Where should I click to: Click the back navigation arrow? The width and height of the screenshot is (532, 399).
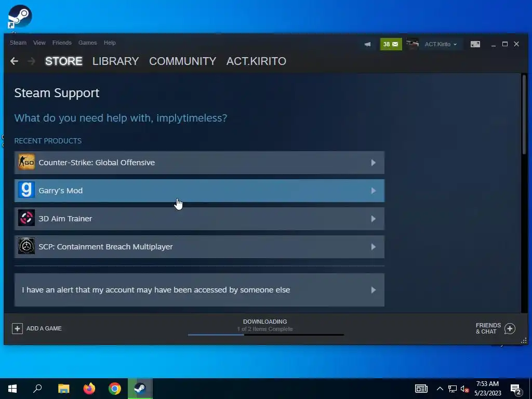point(14,61)
